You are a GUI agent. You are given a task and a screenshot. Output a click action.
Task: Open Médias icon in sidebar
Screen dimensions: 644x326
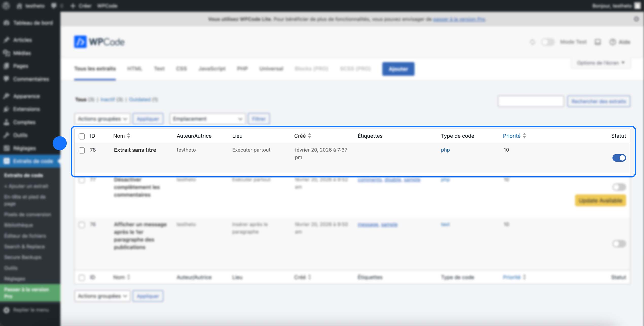click(7, 53)
